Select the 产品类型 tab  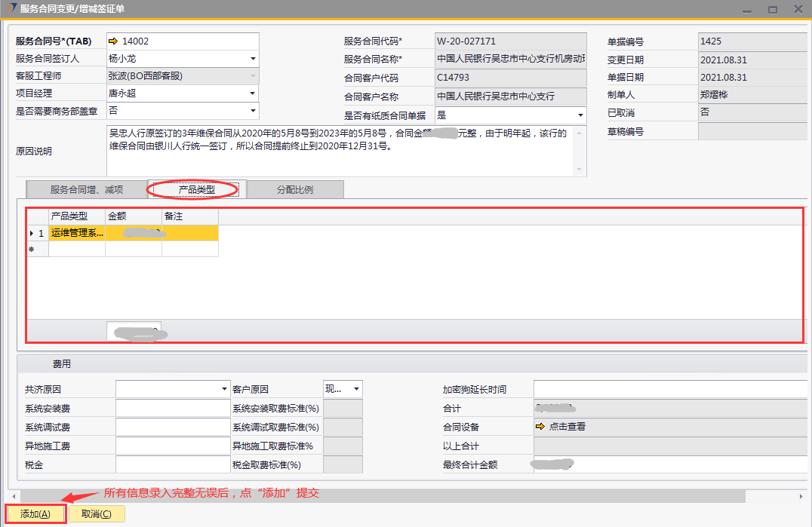(196, 190)
